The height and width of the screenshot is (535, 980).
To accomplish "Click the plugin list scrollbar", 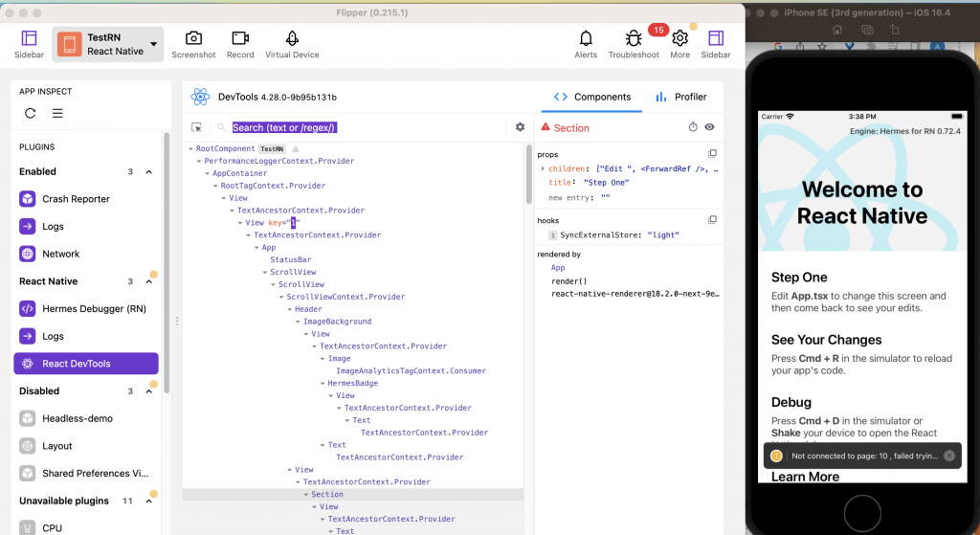I will click(x=167, y=262).
